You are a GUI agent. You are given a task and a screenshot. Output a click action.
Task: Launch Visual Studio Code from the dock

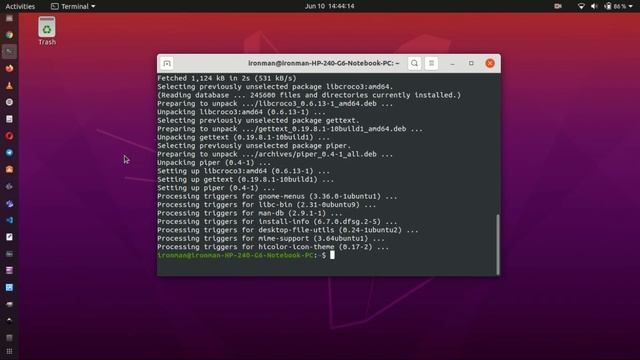click(x=9, y=220)
